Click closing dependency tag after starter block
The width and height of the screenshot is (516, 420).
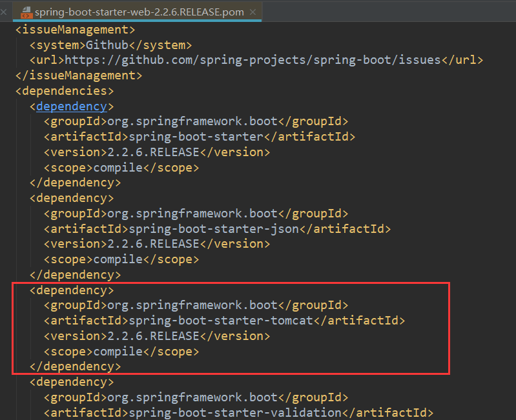pyautogui.click(x=76, y=183)
